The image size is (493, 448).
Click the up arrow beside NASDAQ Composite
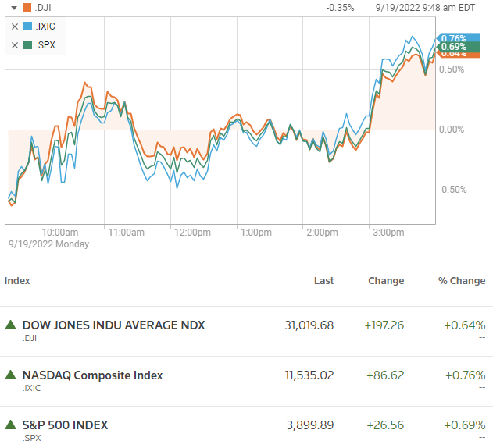point(11,375)
